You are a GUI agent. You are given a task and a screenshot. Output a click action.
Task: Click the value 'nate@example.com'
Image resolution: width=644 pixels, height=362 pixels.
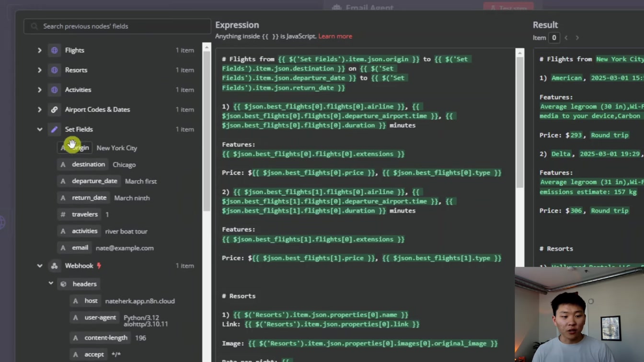(125, 248)
